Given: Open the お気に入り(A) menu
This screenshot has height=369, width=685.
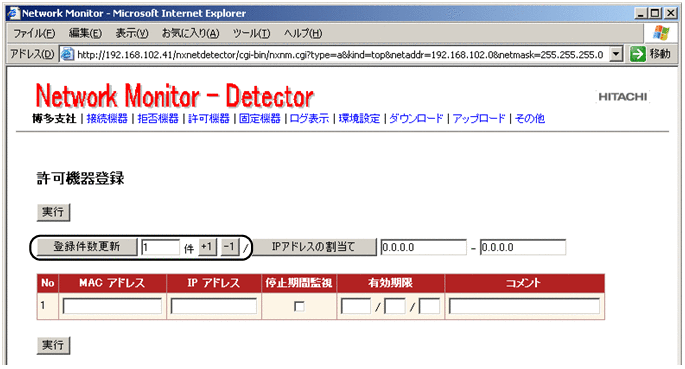Looking at the screenshot, I should coord(190,33).
